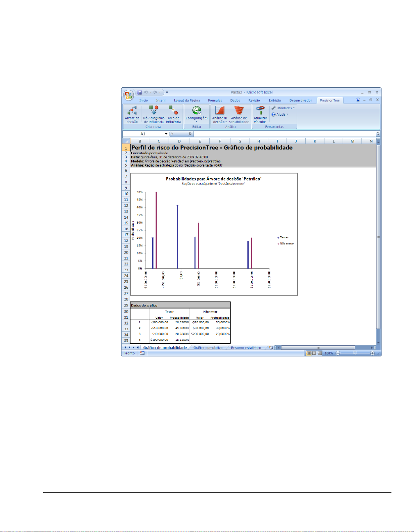The width and height of the screenshot is (414, 532).
Task: Go to first sheet tab navigation arrow
Action: 125,347
